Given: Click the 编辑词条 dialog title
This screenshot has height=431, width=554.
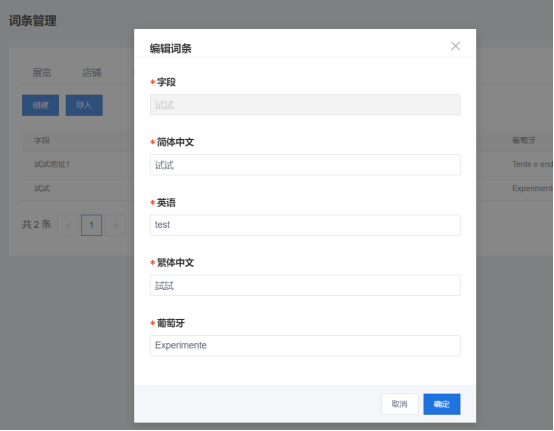Looking at the screenshot, I should click(171, 48).
